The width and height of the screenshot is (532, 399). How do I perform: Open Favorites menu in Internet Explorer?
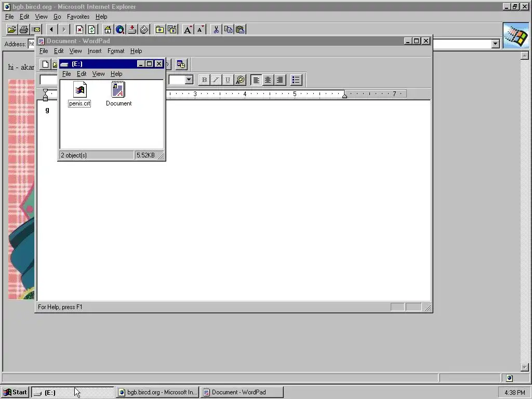[78, 17]
